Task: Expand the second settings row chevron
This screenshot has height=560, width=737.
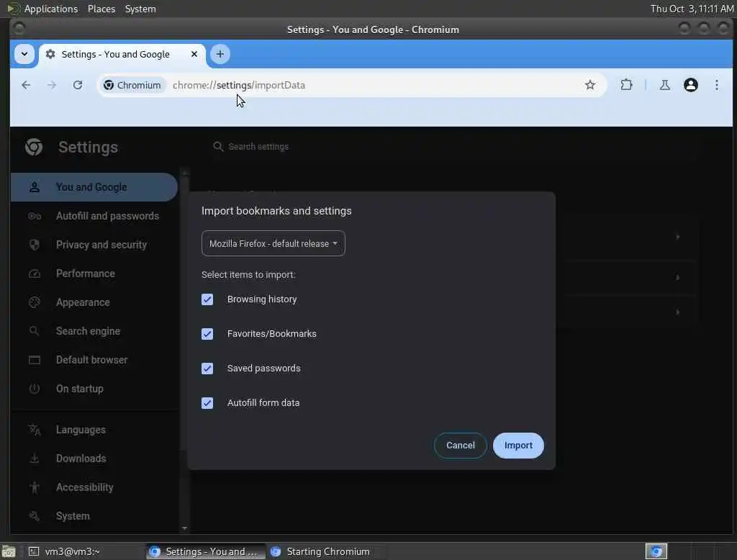Action: [x=677, y=277]
